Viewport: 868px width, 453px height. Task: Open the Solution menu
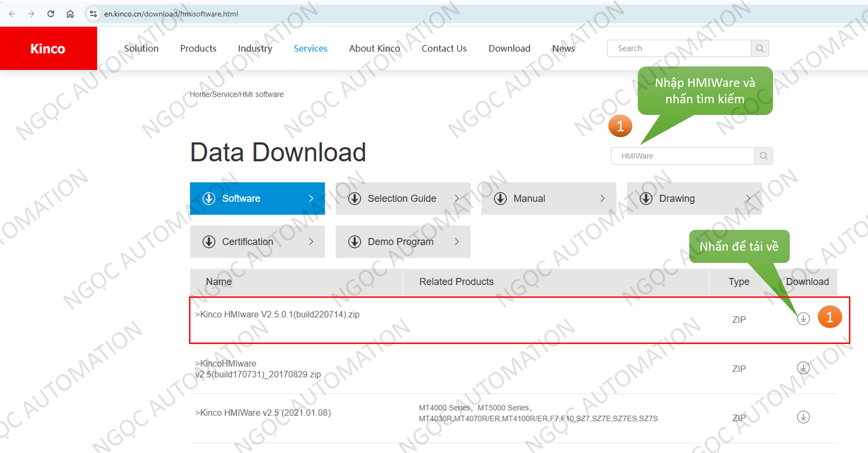[x=141, y=48]
